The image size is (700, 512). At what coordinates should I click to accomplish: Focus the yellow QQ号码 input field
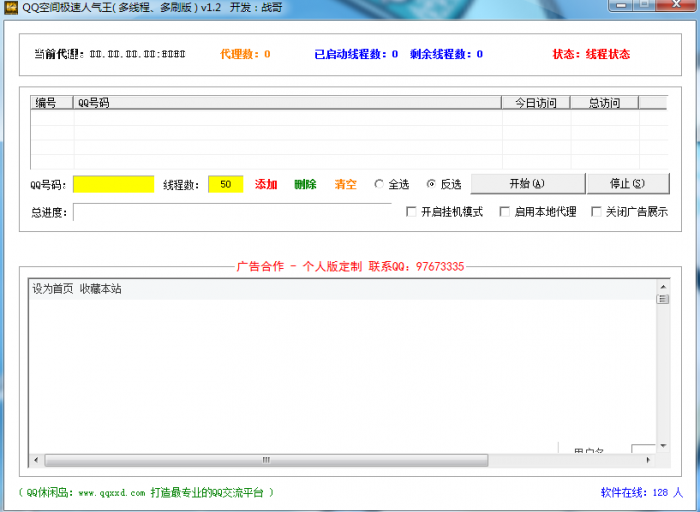pos(114,184)
